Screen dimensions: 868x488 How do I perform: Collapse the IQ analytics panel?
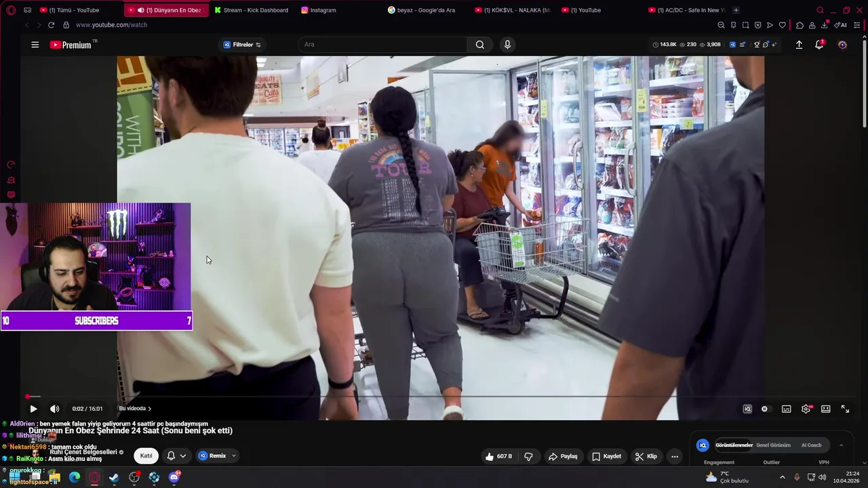click(x=841, y=445)
